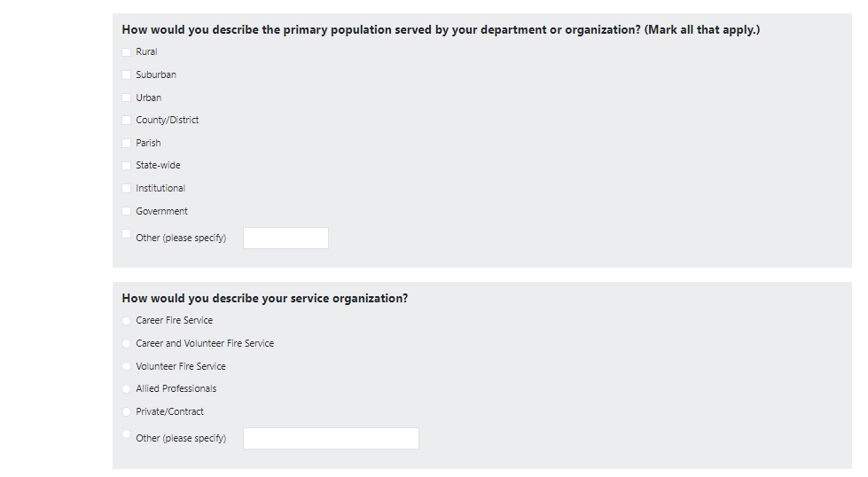The width and height of the screenshot is (868, 477).
Task: Select Other radio under service organization
Action: [126, 434]
